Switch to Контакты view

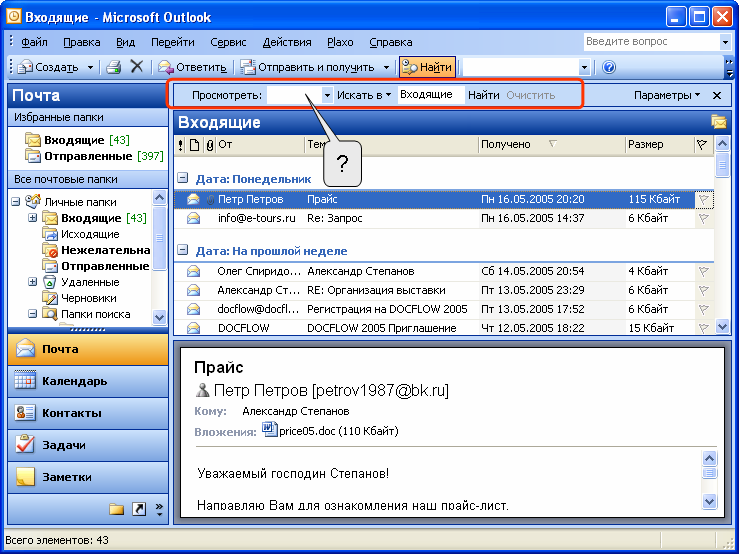[x=88, y=413]
